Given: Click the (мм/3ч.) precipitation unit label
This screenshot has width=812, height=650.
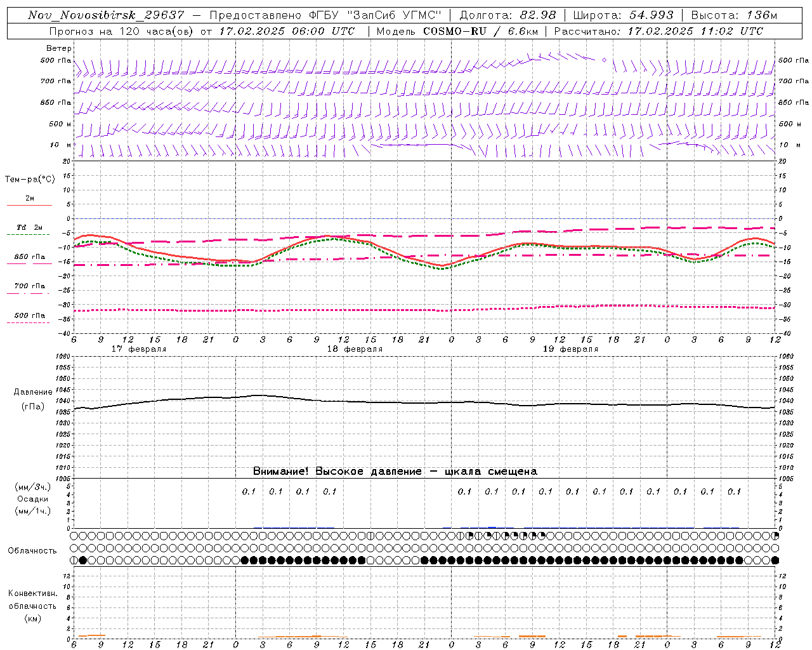Looking at the screenshot, I should 33,487.
